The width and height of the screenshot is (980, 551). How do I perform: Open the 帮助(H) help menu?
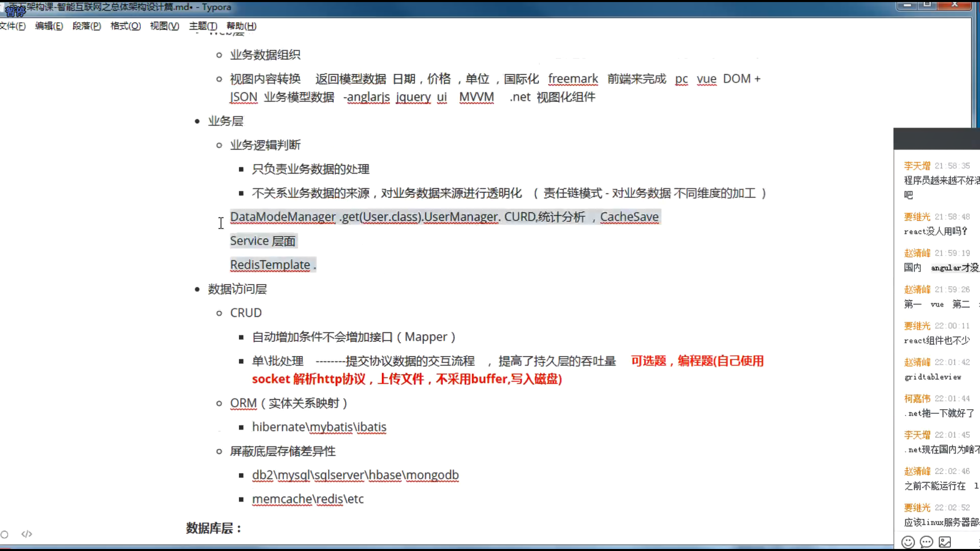[x=241, y=26]
